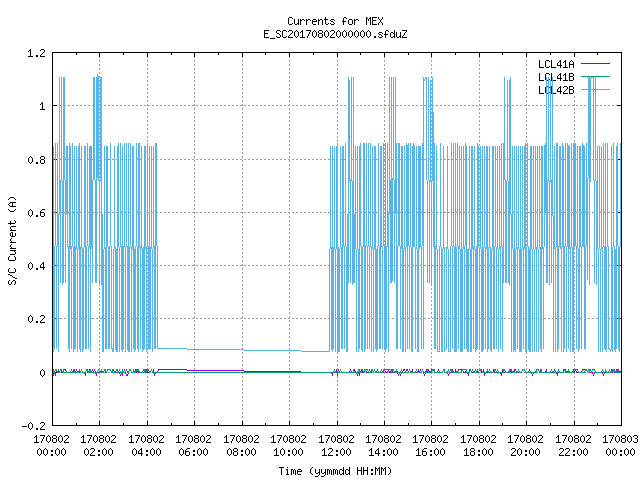Click the y-axis tick value 1
640x480 pixels.
tap(42, 107)
